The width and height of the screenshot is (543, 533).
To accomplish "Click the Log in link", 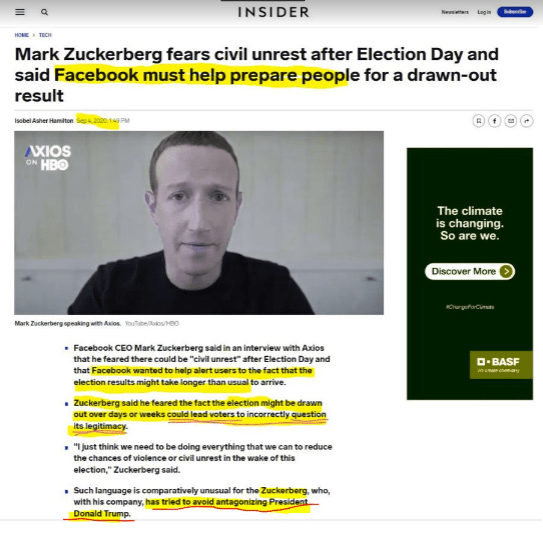I will tap(484, 12).
